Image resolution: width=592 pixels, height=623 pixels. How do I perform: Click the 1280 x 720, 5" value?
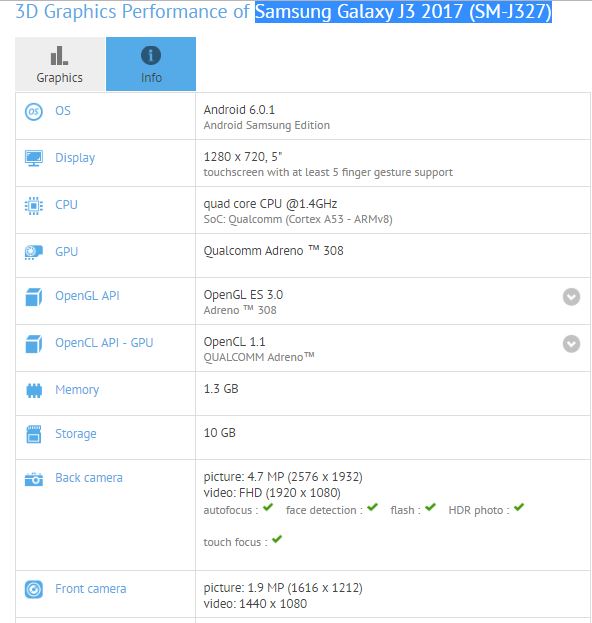pyautogui.click(x=243, y=157)
